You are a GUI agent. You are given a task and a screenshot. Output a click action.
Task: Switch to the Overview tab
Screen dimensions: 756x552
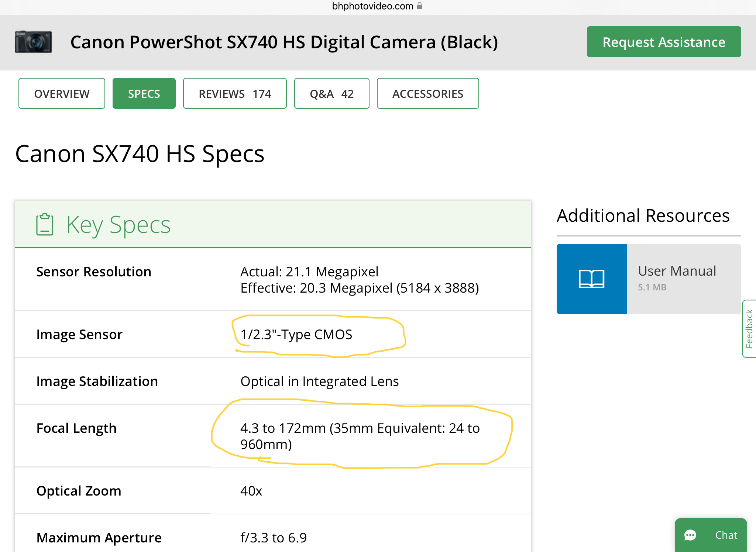coord(62,94)
